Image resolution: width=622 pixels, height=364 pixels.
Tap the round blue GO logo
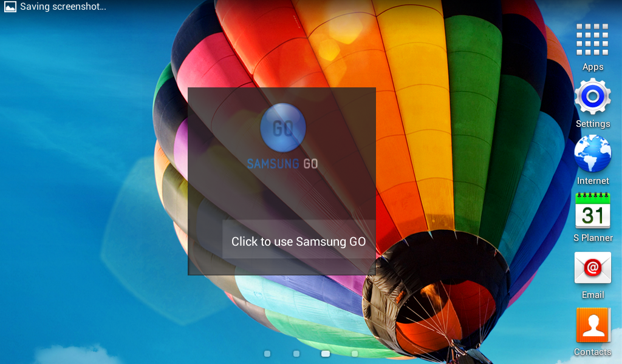point(282,127)
